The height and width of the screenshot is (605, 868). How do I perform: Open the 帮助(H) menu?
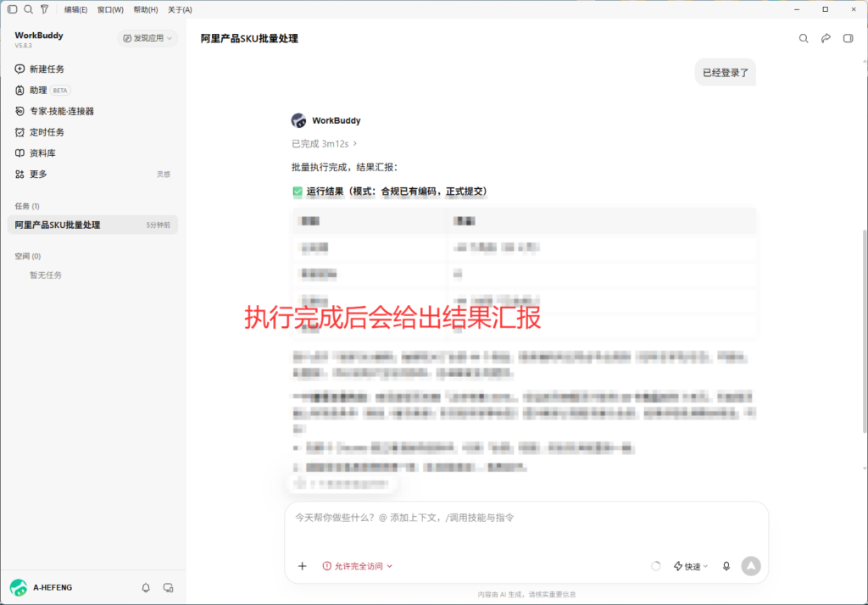[146, 9]
